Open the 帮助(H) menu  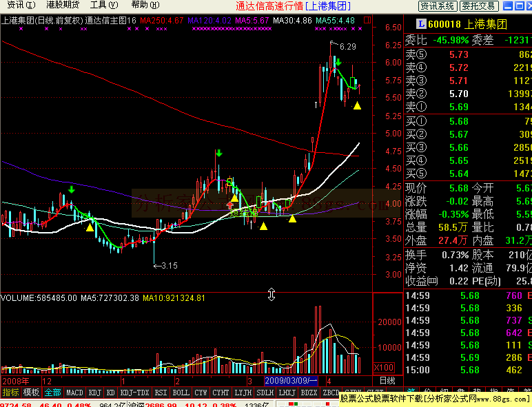pos(145,5)
